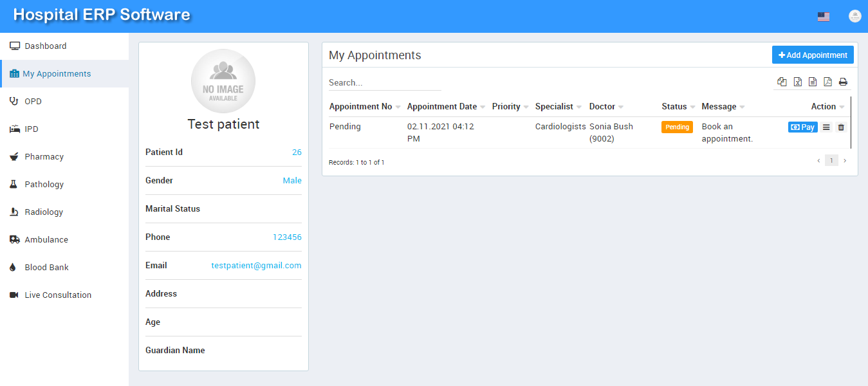Pay for the pending appointment
This screenshot has width=868, height=386.
pos(802,127)
